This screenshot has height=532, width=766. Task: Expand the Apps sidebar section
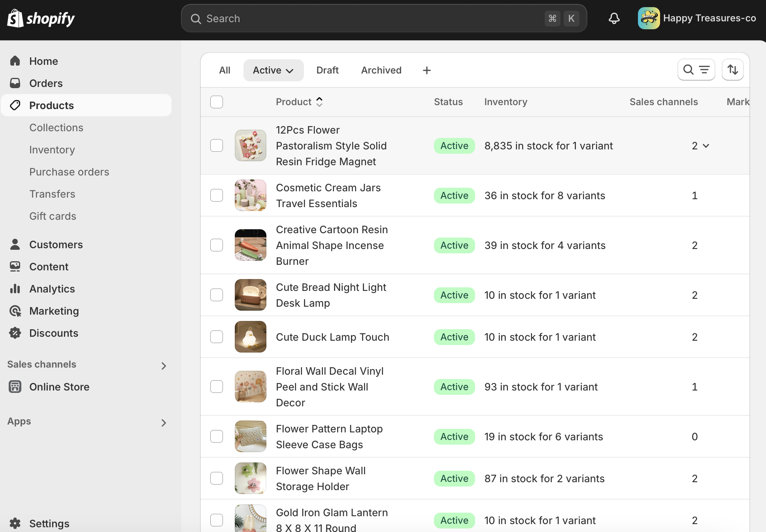(164, 423)
